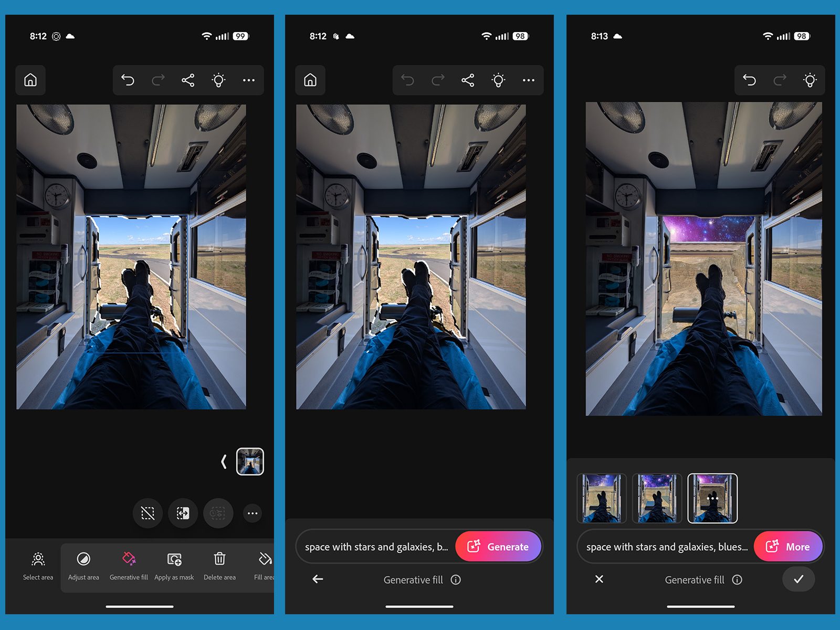
Task: Tap the lightbulb icon in the right phone screen
Action: (x=810, y=80)
